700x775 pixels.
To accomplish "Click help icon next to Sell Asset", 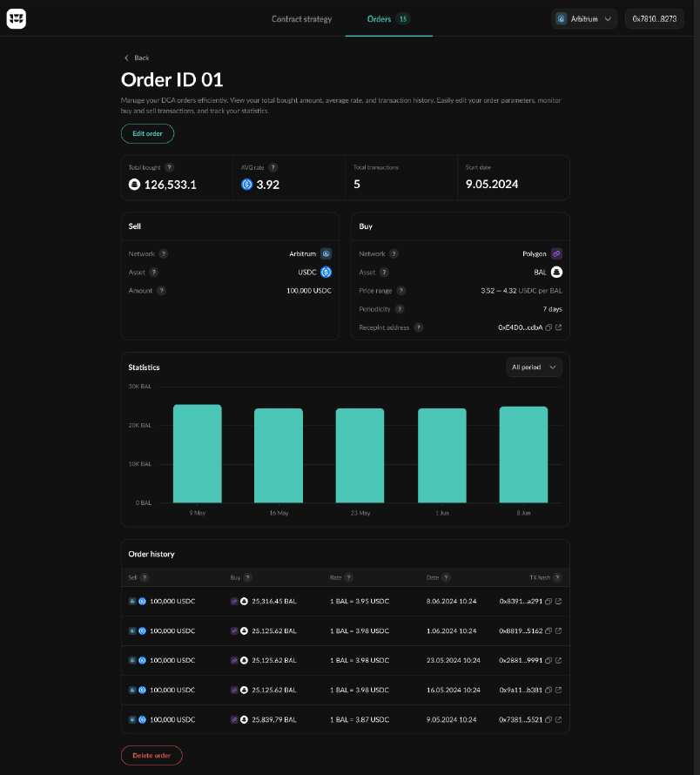I will [154, 273].
